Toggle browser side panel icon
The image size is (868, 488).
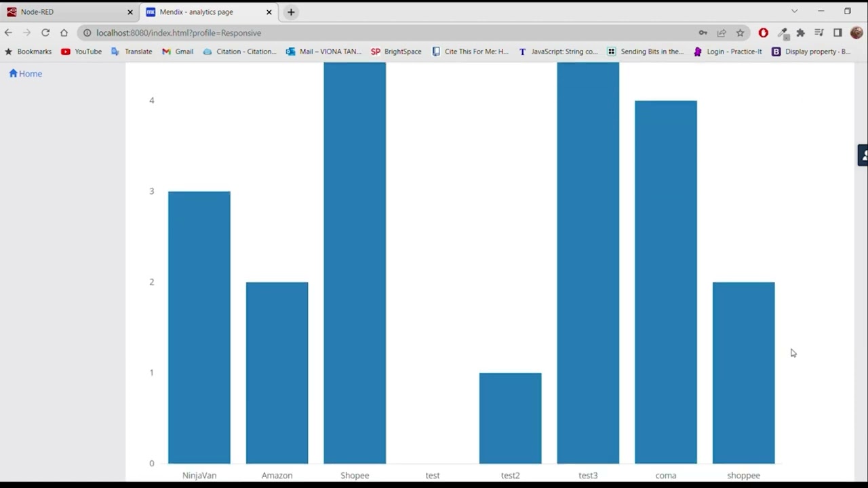pos(837,33)
